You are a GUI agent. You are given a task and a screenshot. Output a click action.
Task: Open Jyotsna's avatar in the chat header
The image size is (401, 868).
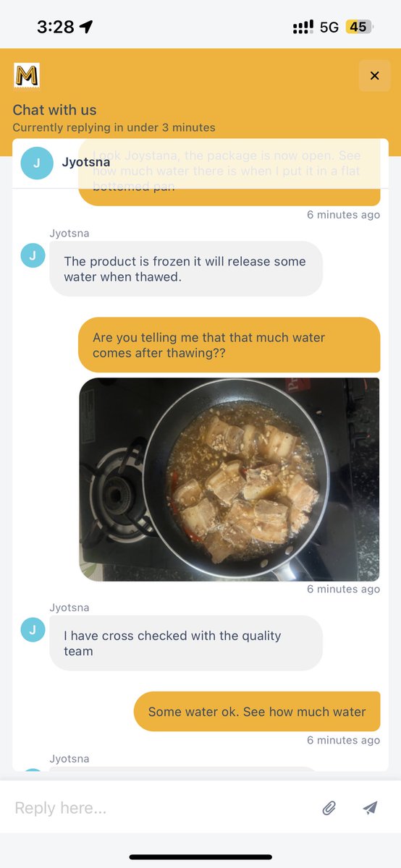(x=36, y=163)
